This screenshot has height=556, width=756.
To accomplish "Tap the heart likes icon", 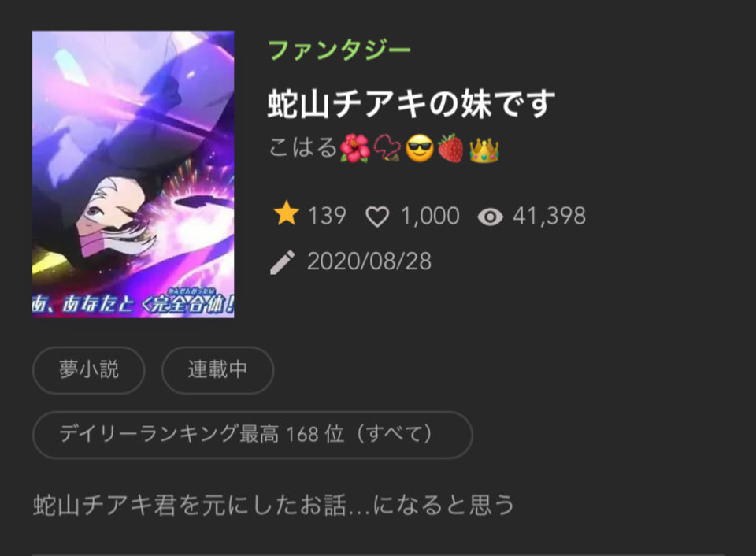I will click(377, 217).
